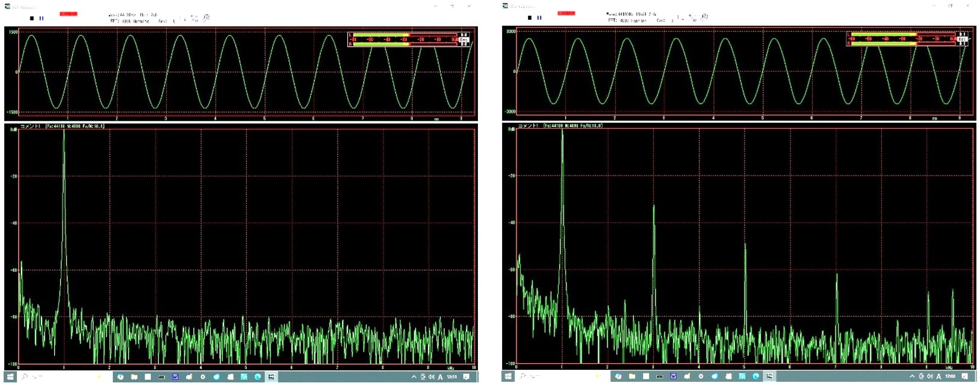Screen dimensions: 980x386
Task: Open the Edge browser icon on left taskbar
Action: (258, 377)
